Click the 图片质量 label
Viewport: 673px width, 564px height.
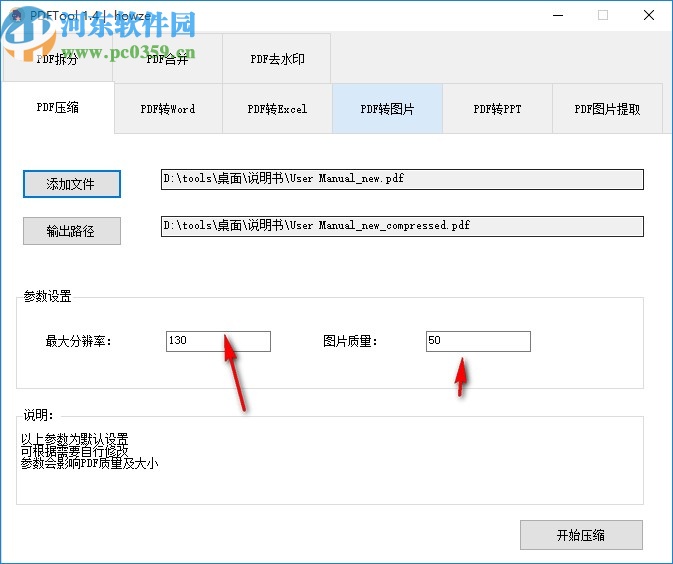(x=350, y=342)
